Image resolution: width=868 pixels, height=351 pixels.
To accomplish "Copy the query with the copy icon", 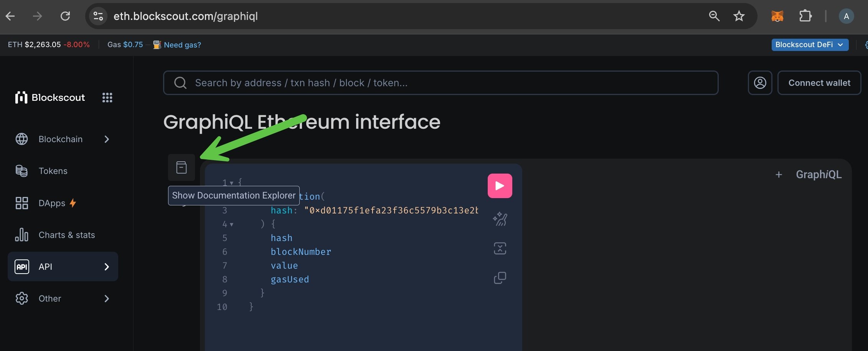I will [x=500, y=278].
